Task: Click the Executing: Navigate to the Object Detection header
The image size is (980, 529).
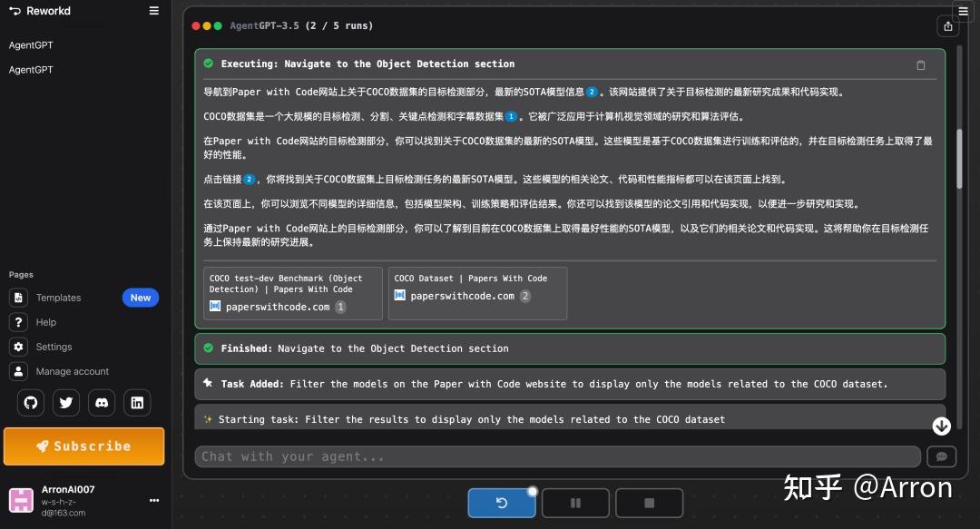Action: point(368,64)
